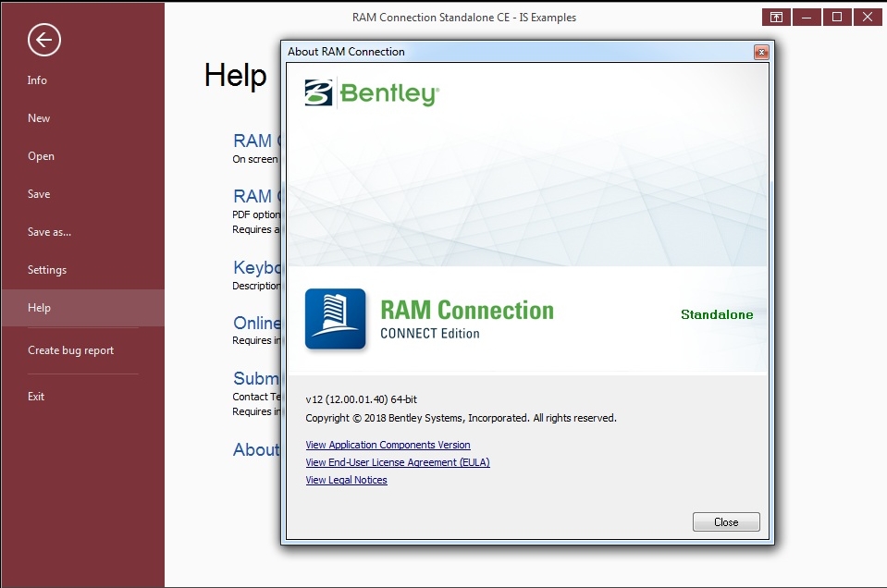Click the Copyright 2018 Bentley Systems text

tap(461, 418)
